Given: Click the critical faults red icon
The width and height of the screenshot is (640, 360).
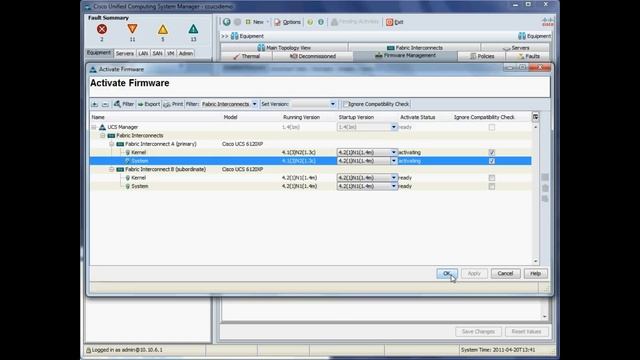Looking at the screenshot, I should point(102,29).
